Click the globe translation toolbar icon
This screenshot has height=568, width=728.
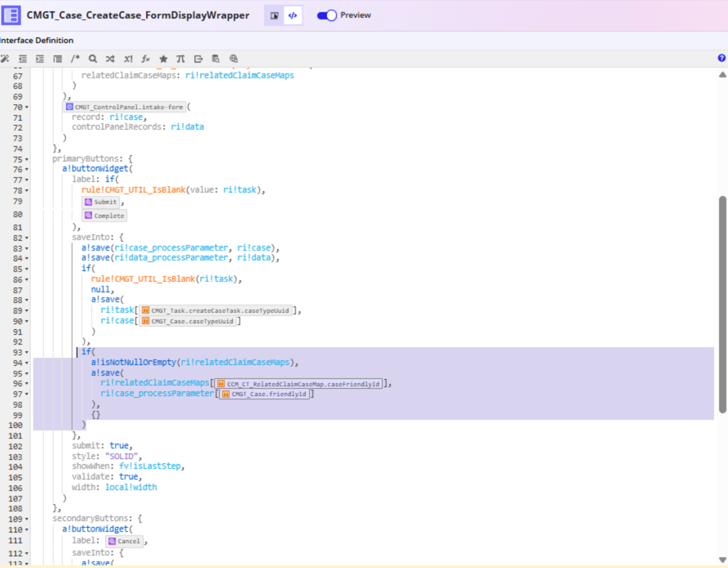point(234,59)
